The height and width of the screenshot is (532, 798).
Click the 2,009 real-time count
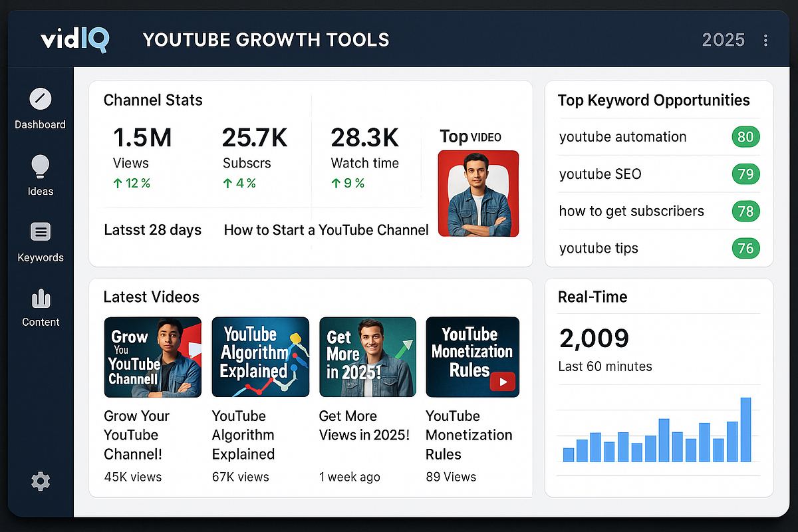tap(595, 338)
